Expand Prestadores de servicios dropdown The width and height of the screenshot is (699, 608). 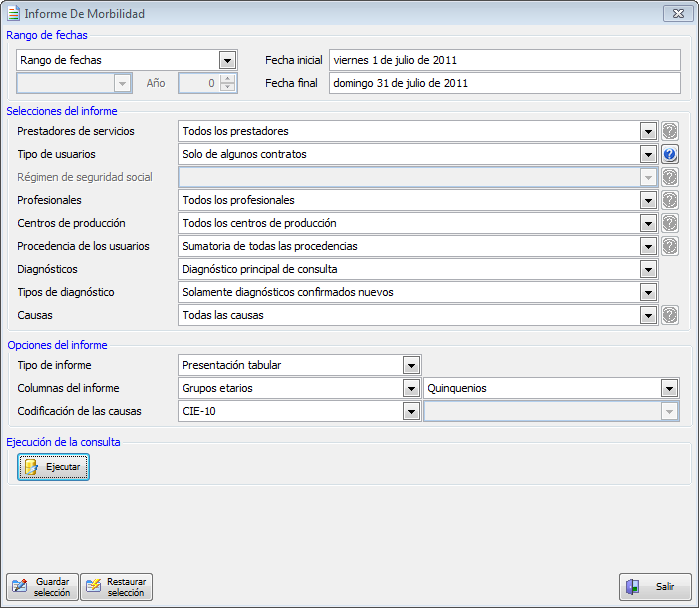pos(648,131)
